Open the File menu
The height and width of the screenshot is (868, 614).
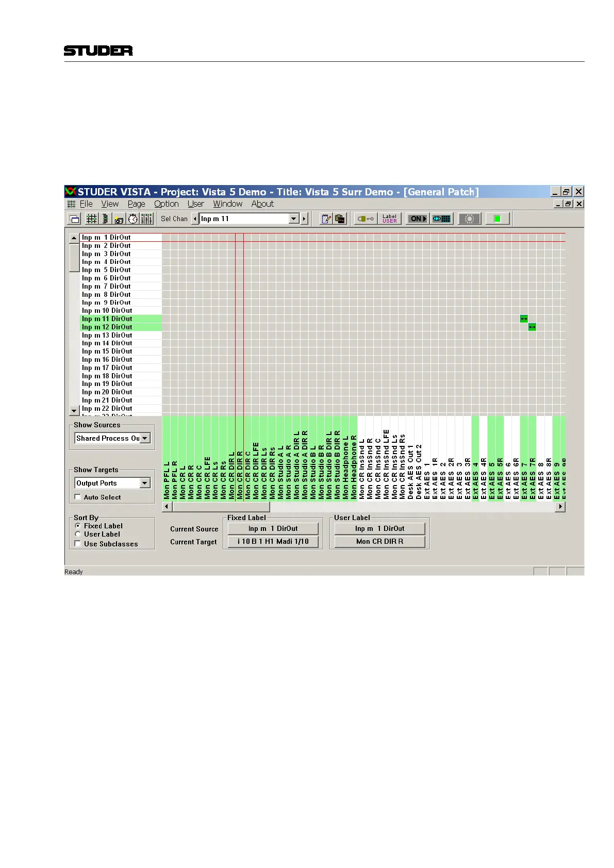pos(86,204)
